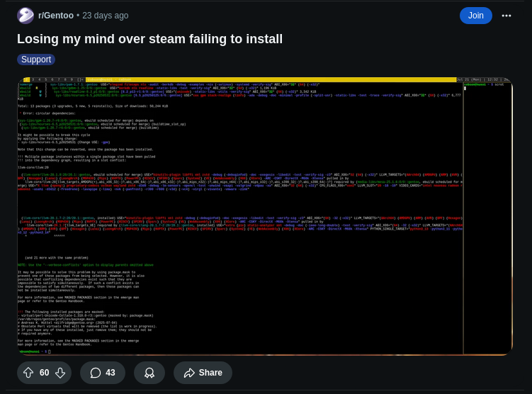Click the r/Gentoo subreddit avatar icon
This screenshot has height=394, width=532.
[26, 16]
